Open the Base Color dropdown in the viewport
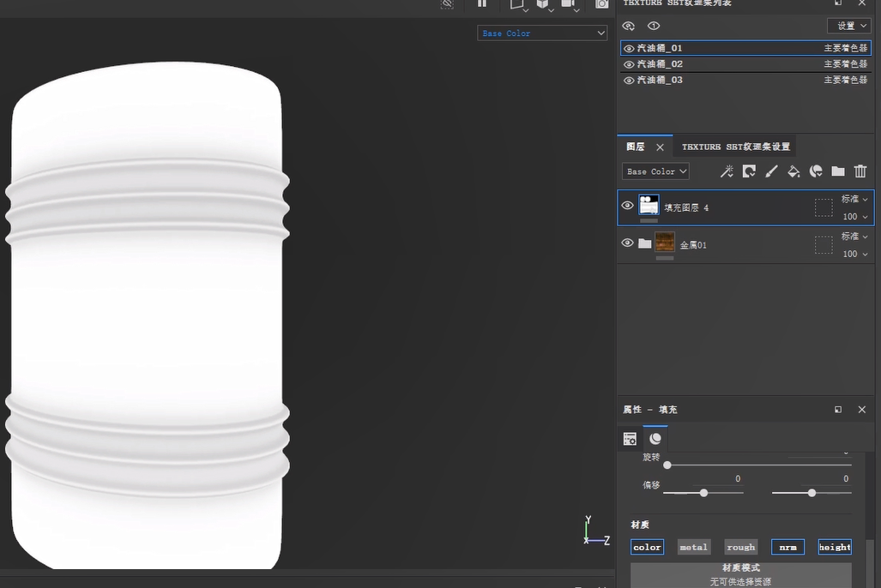The image size is (881, 588). pos(542,33)
